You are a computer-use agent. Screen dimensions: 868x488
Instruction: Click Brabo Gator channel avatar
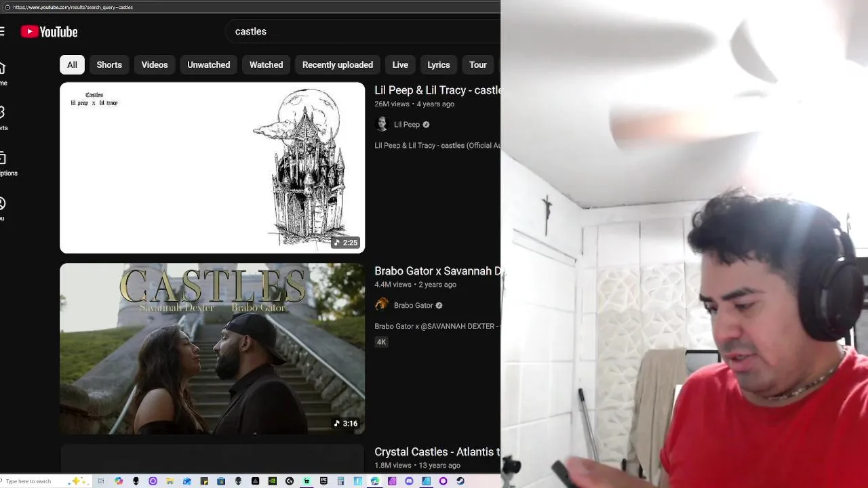click(x=382, y=305)
